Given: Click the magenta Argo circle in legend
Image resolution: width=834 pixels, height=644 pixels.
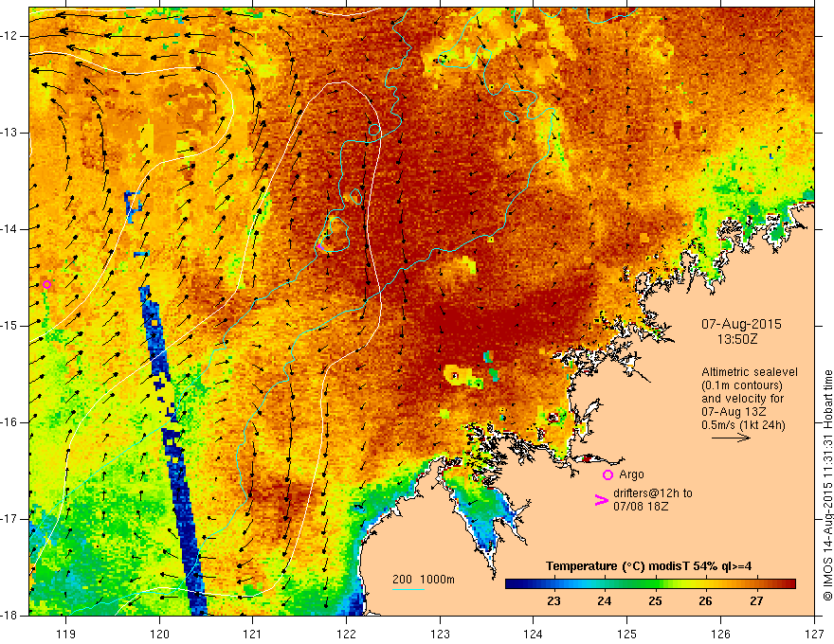Looking at the screenshot, I should 607,474.
